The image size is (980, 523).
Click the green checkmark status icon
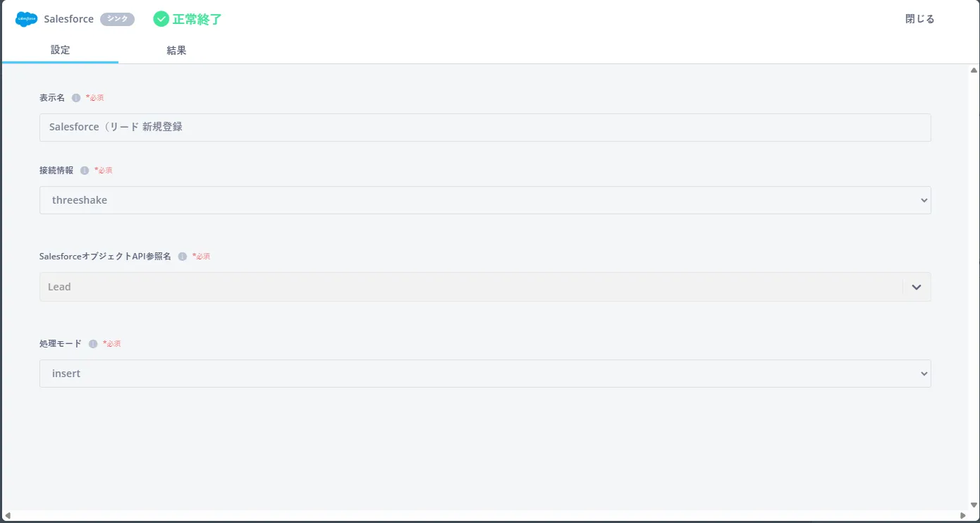pyautogui.click(x=161, y=19)
